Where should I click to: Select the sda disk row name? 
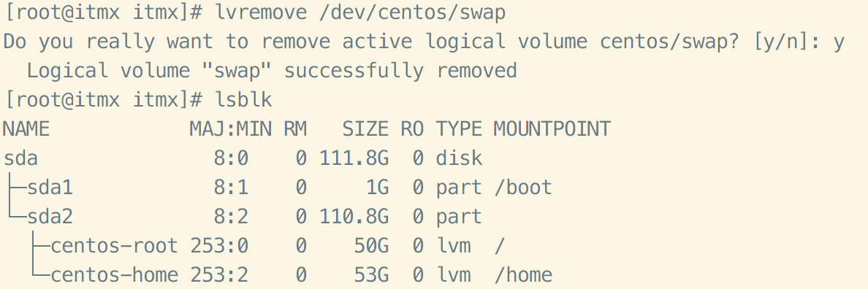pos(21,158)
